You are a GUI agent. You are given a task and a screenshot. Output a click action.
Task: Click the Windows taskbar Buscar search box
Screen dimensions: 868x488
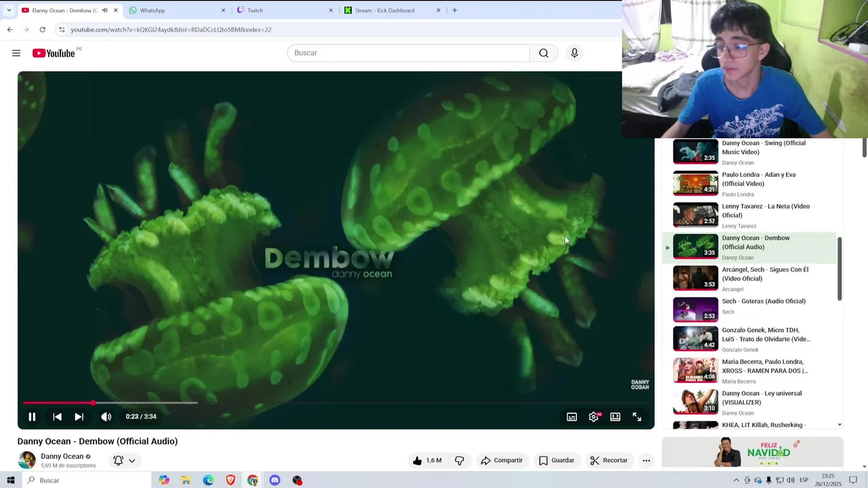86,480
